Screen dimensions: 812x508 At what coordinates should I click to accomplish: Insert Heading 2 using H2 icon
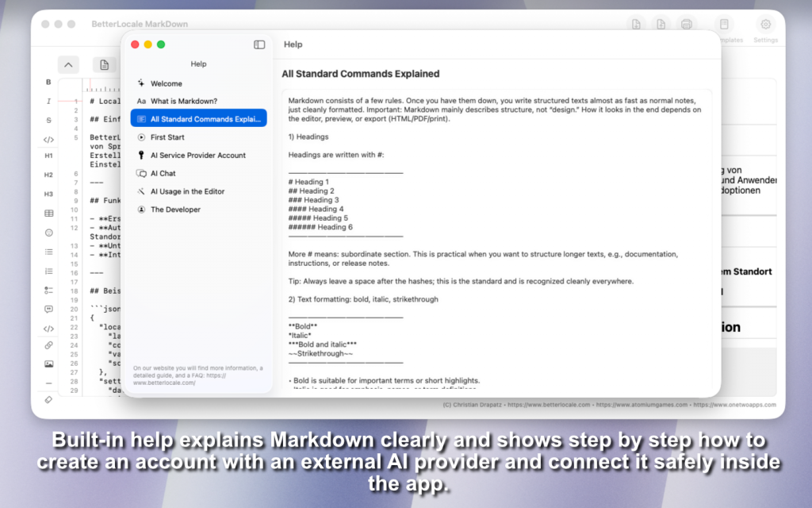[x=48, y=175]
